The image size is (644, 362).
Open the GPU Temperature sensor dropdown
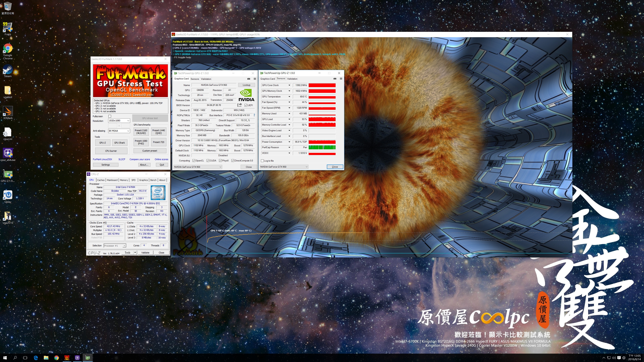[289, 97]
